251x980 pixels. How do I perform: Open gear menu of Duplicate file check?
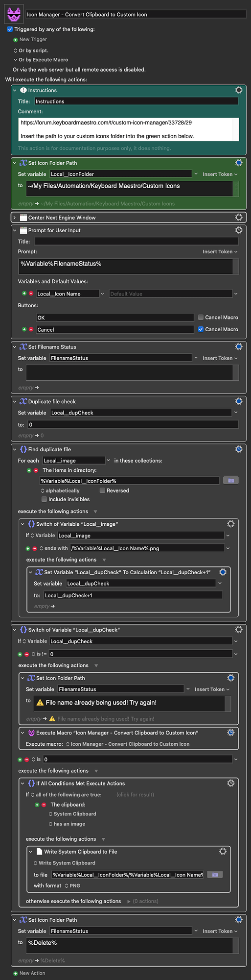pos(239,401)
